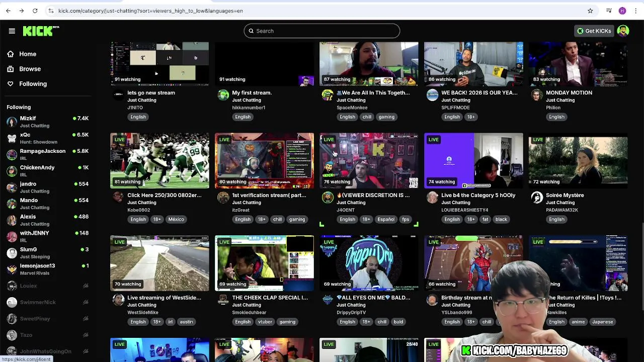Viewport: 644px width, 362px height.
Task: Click J4OENT channel avatar
Action: [328, 197]
